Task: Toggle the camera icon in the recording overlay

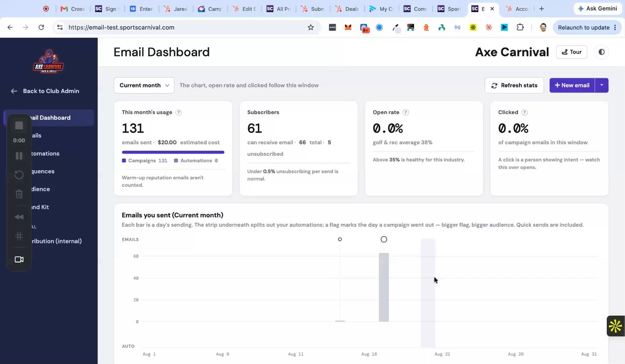Action: [19, 259]
